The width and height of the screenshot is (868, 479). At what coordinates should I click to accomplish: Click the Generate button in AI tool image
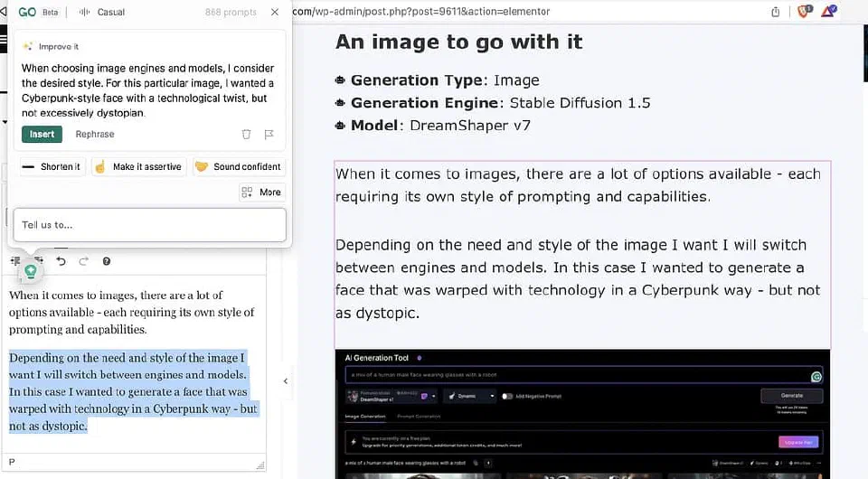click(792, 396)
